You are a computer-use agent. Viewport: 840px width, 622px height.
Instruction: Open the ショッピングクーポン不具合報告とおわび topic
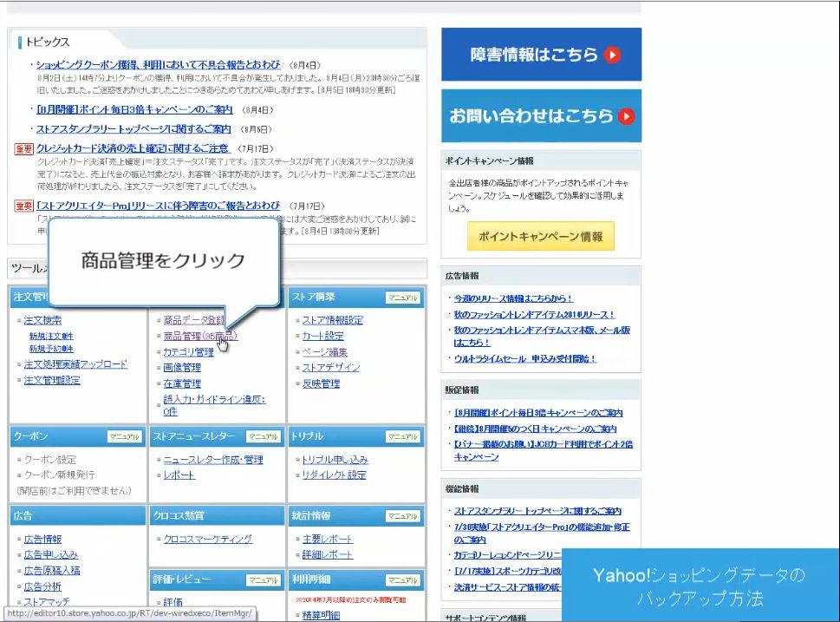(158, 64)
